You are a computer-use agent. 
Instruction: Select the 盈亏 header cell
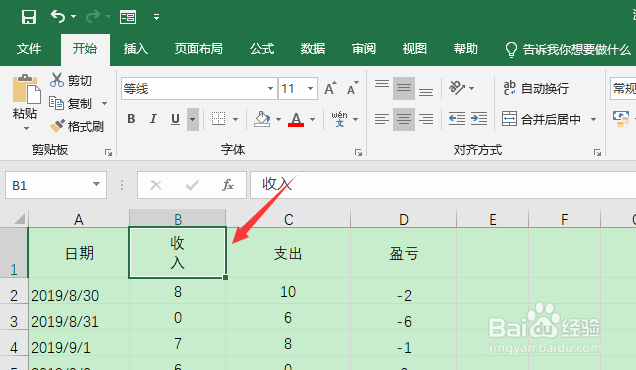pyautogui.click(x=404, y=253)
